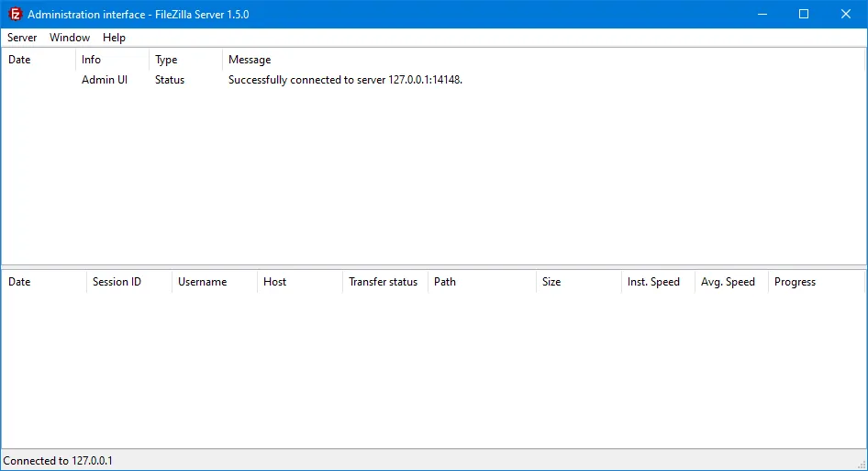Open the Server menu

click(x=22, y=38)
